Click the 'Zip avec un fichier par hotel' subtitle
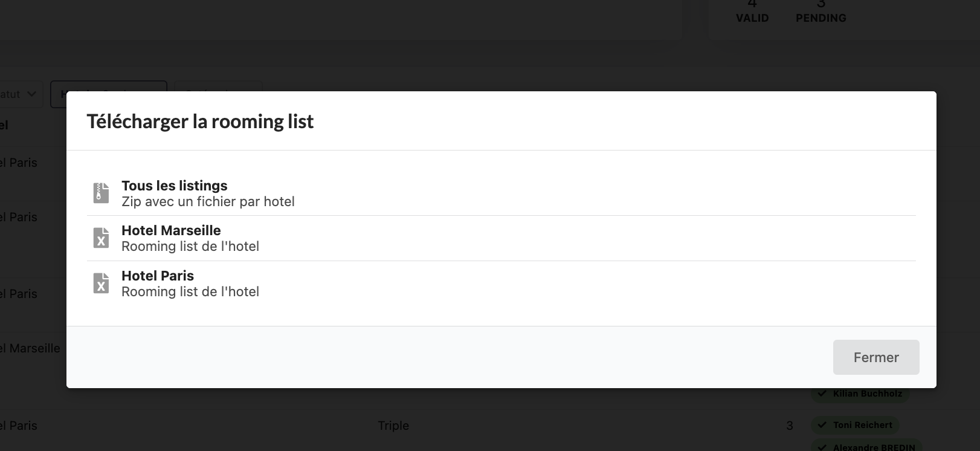This screenshot has height=451, width=980. tap(208, 202)
